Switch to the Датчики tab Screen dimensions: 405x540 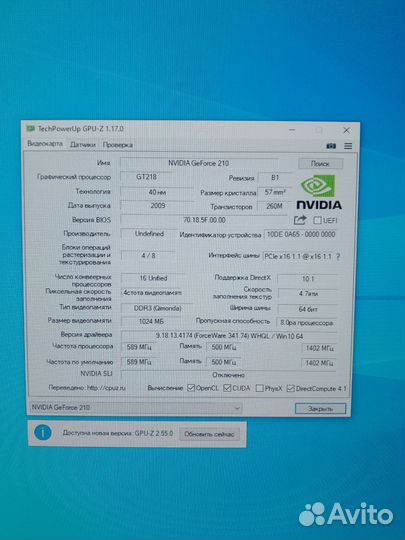(83, 145)
